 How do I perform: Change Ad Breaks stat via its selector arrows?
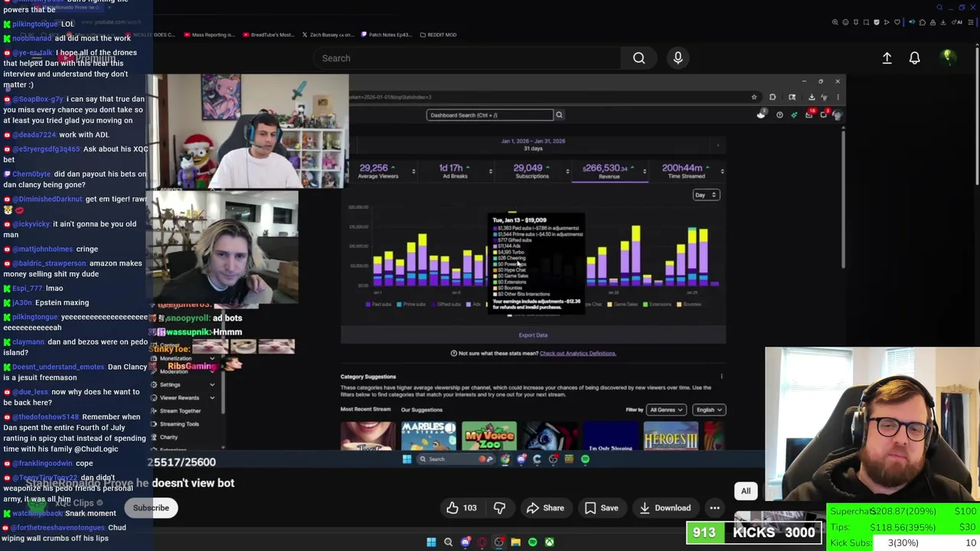click(x=491, y=171)
